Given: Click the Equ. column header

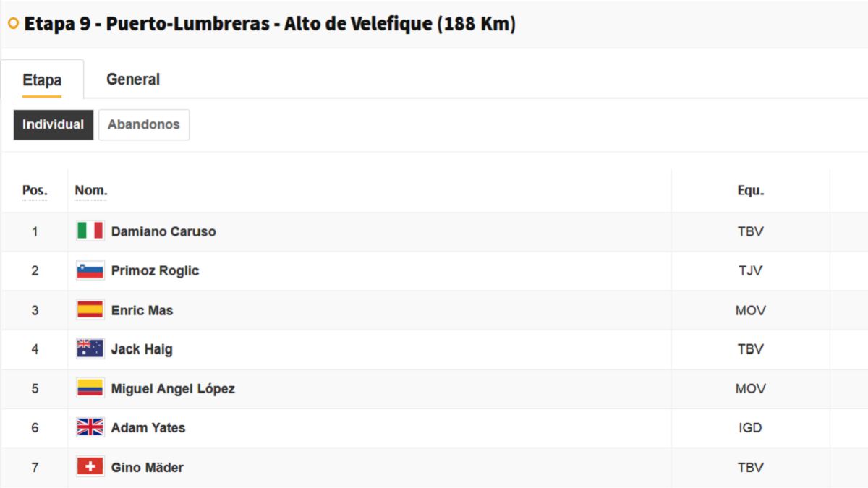Looking at the screenshot, I should click(x=751, y=191).
